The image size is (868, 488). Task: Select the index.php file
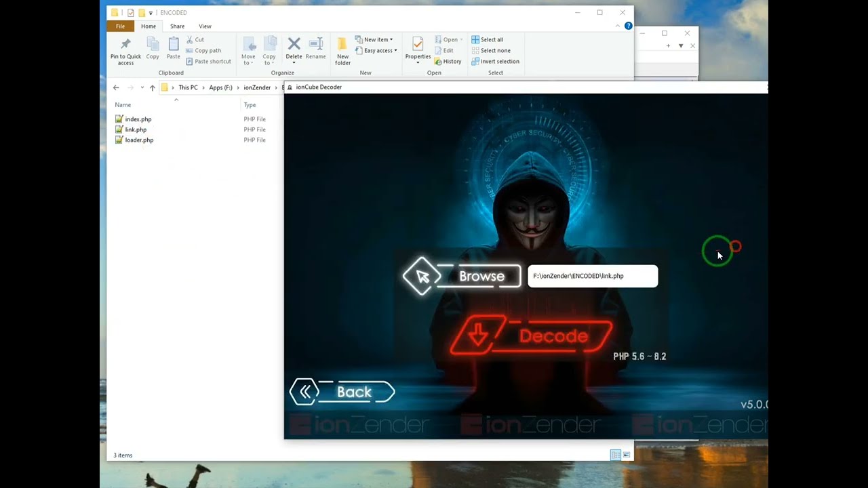pyautogui.click(x=138, y=119)
